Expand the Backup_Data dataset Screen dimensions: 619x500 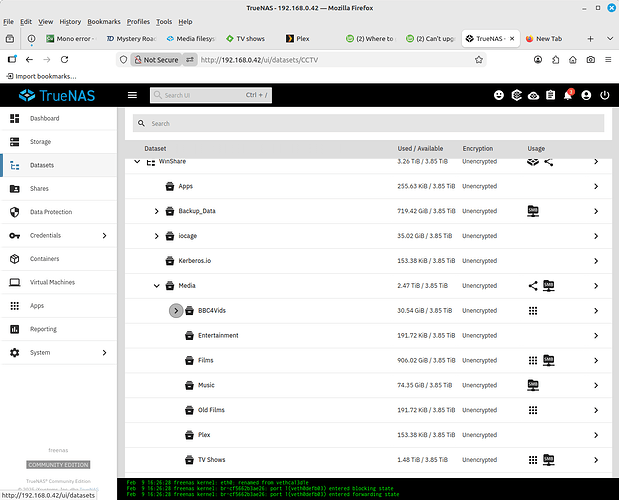(x=157, y=212)
